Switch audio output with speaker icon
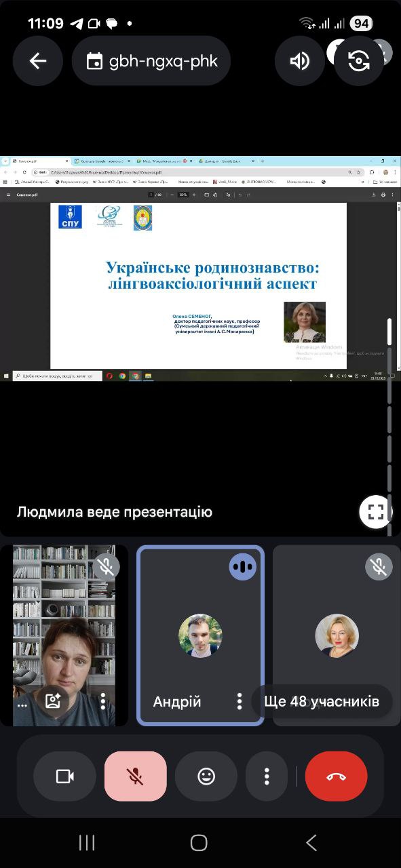 coord(299,61)
